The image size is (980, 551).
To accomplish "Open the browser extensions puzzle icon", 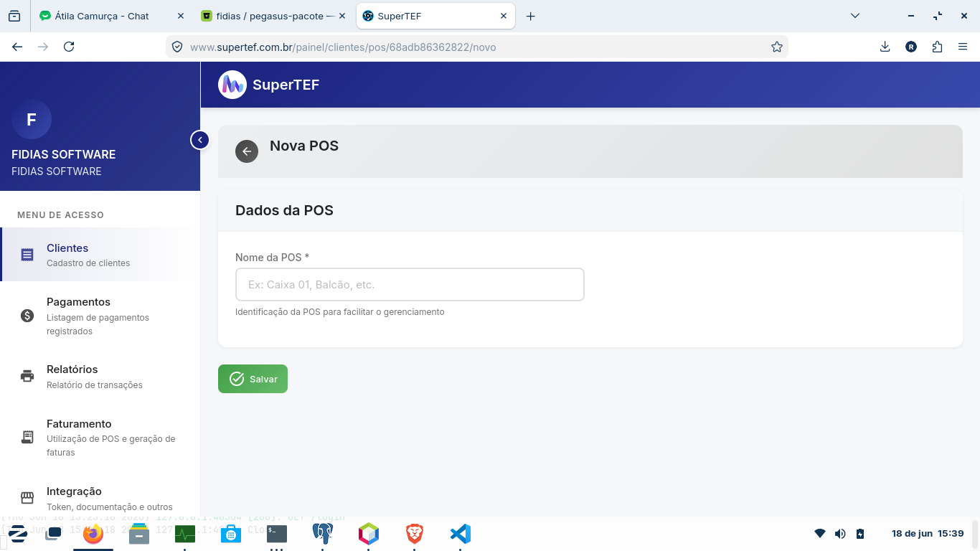I will pos(937,47).
